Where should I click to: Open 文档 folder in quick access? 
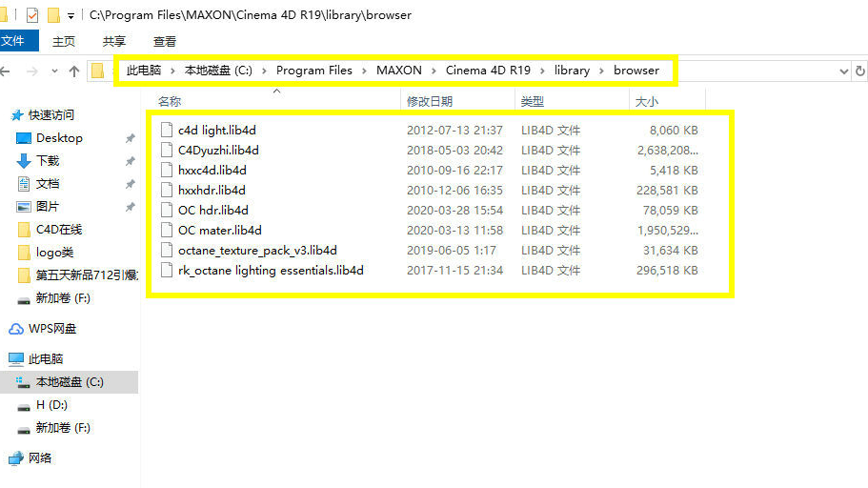pyautogui.click(x=48, y=183)
